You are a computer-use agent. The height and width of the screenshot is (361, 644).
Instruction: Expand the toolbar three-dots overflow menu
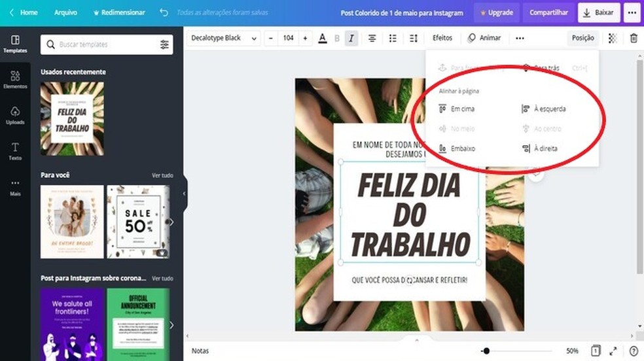point(520,39)
